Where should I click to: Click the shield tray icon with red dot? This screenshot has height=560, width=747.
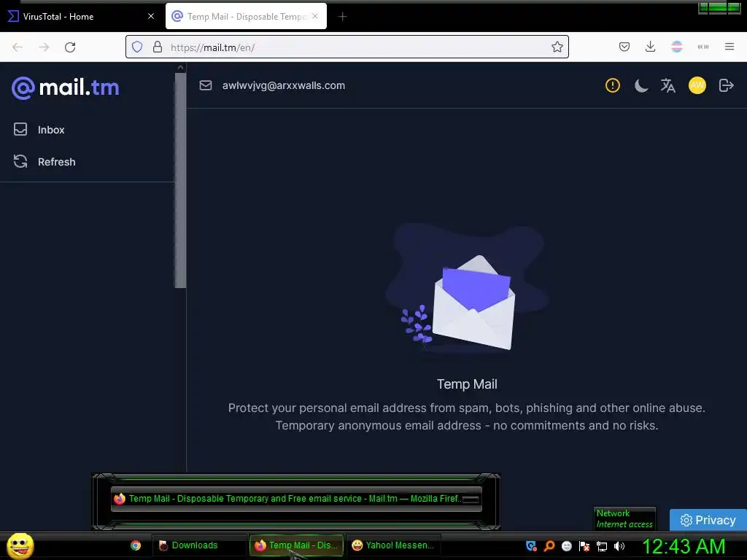[531, 546]
